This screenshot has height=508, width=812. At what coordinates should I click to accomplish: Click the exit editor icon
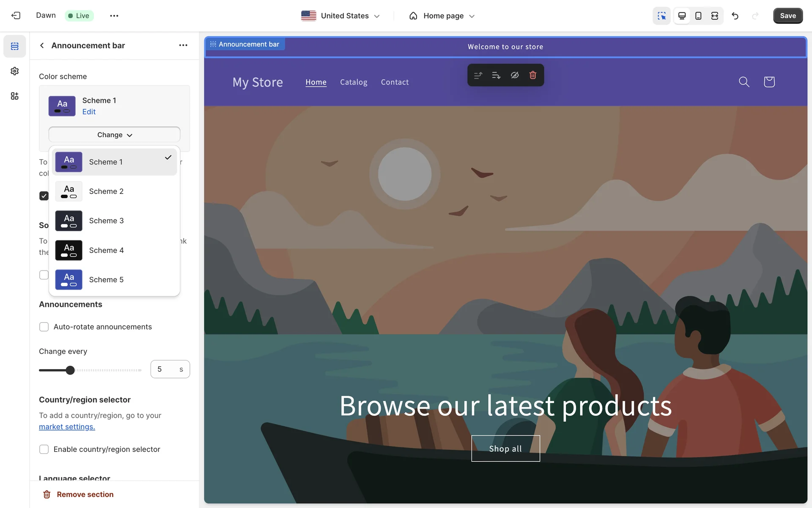coord(16,16)
